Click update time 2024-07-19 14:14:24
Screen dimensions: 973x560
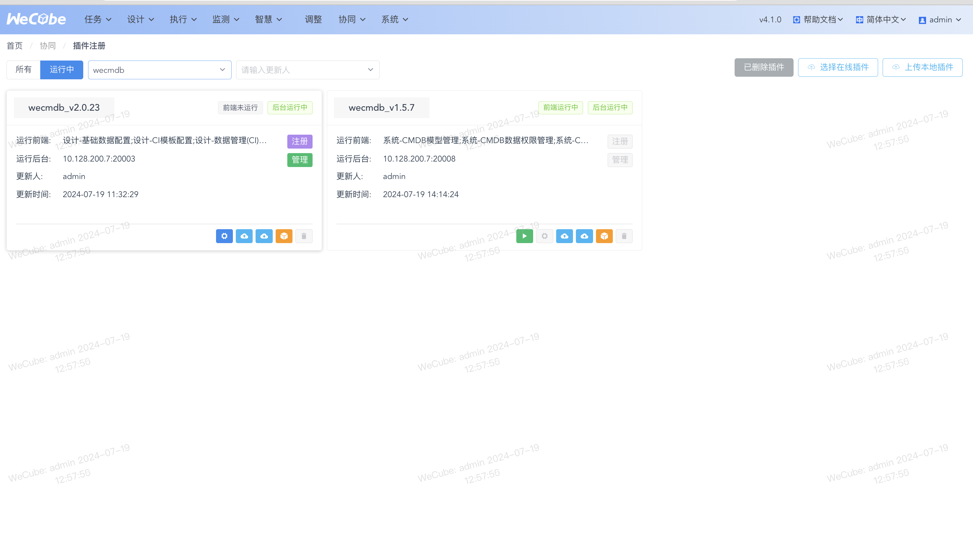point(420,194)
